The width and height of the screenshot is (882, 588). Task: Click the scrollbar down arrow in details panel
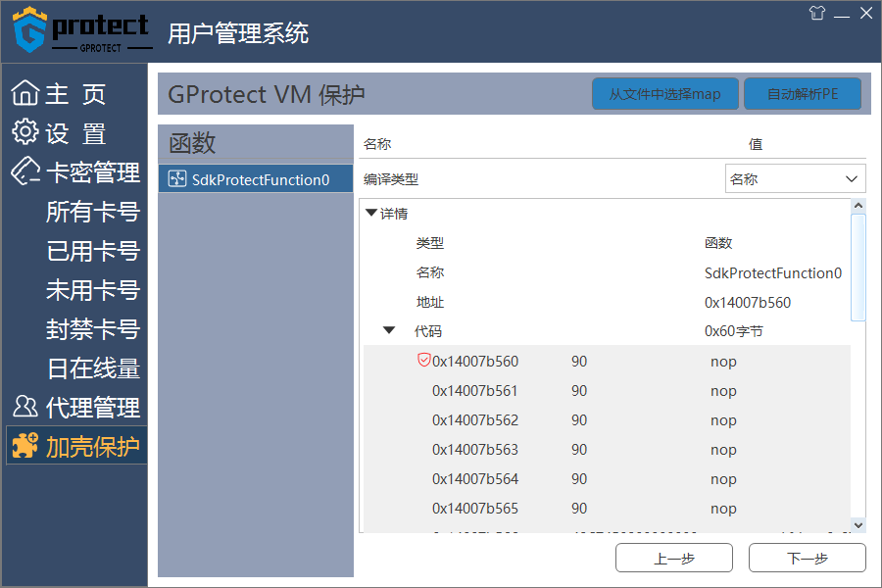pyautogui.click(x=858, y=525)
